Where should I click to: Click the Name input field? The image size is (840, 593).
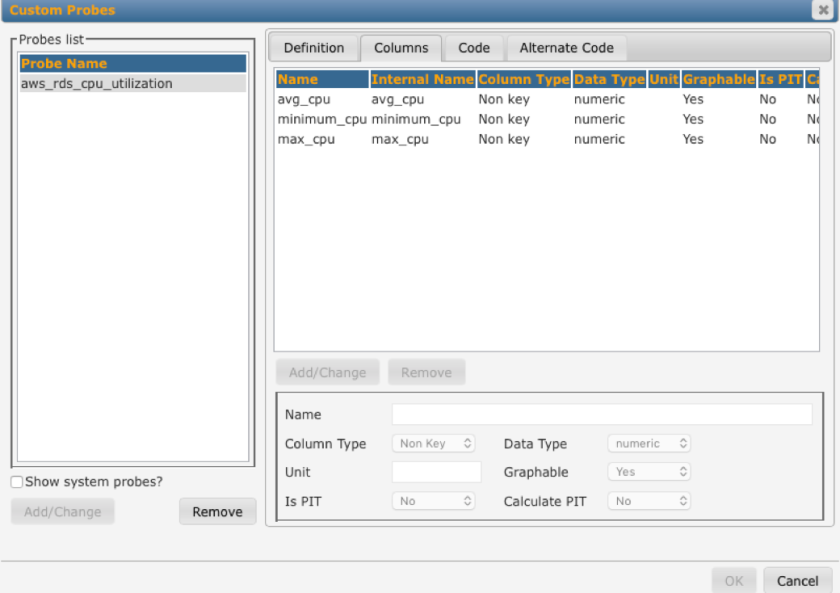tap(601, 414)
